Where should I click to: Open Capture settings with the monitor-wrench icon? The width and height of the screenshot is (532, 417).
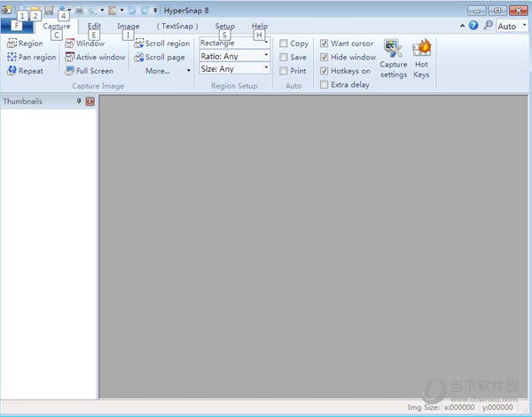click(x=393, y=48)
